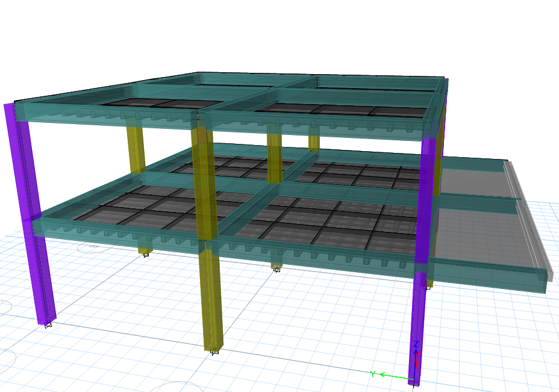The height and width of the screenshot is (392, 559).
Task: Select the tall yellow front center column
Action: click(208, 235)
